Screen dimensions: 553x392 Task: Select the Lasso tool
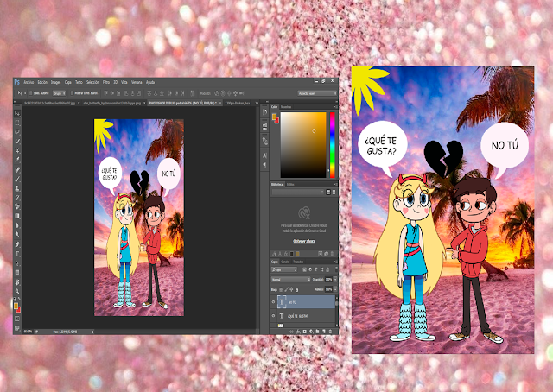(x=17, y=132)
